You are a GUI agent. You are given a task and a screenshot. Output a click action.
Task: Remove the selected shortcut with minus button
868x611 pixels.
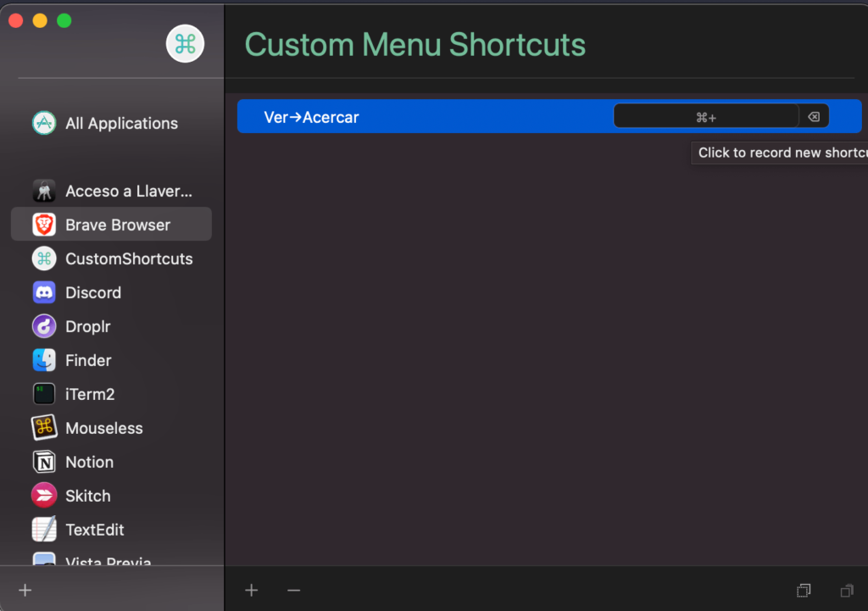[x=293, y=590]
